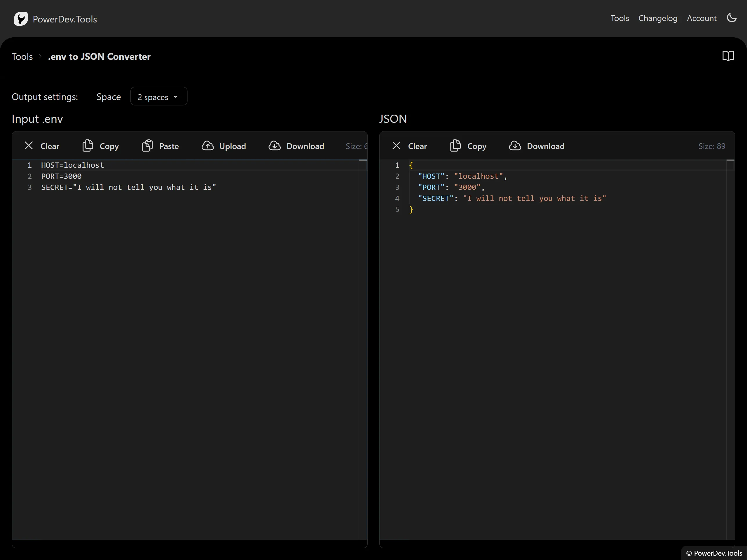
Task: Toggle the dark mode moon icon
Action: [x=732, y=18]
